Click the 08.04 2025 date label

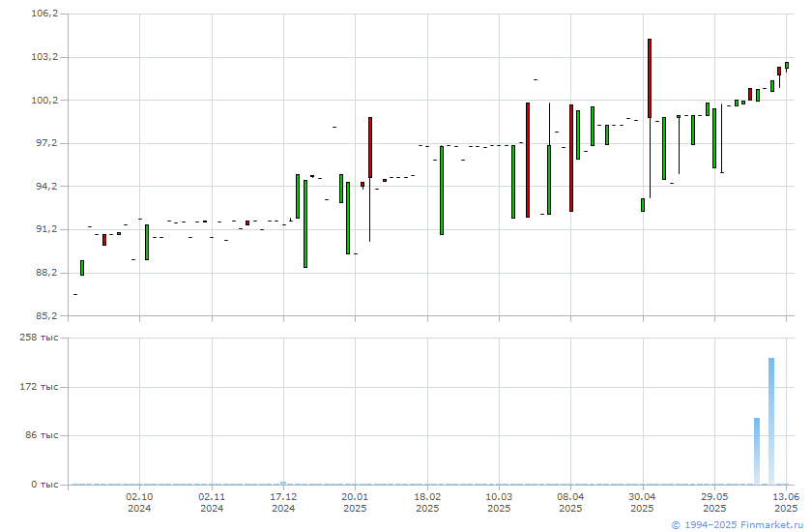click(x=570, y=502)
